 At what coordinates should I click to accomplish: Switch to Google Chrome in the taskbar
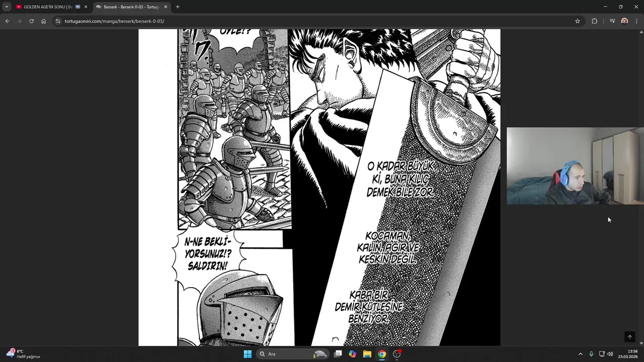tap(382, 354)
